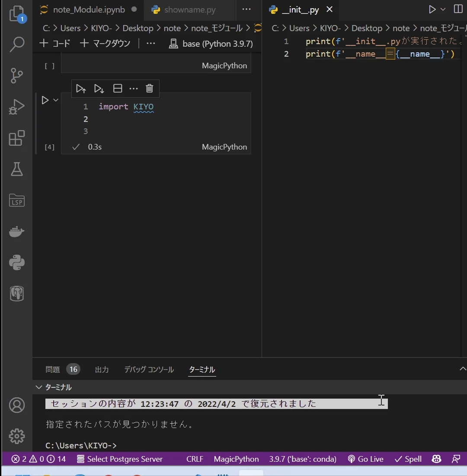Click terminal prompt C:\Users\KIYO->
This screenshot has height=476, width=467.
coord(81,445)
